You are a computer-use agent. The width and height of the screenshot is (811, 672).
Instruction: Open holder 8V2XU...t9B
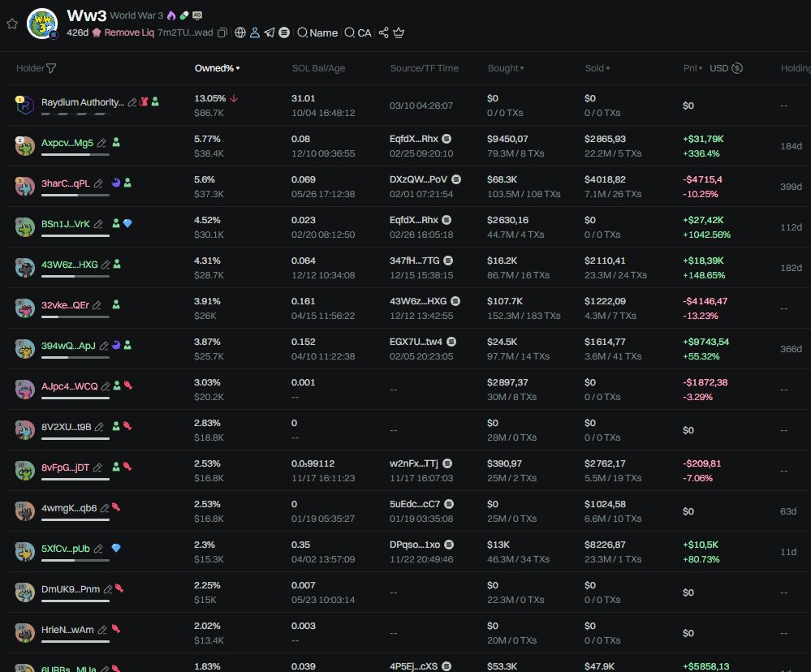[67, 427]
